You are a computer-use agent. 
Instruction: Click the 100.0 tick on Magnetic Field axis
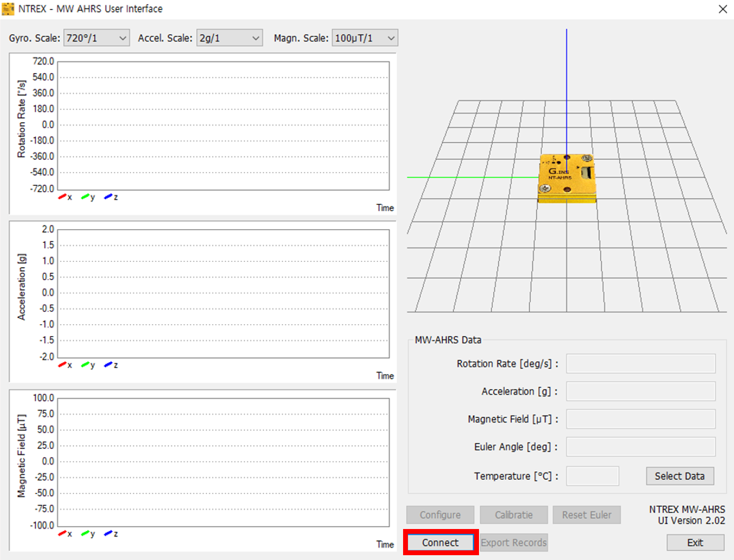43,398
